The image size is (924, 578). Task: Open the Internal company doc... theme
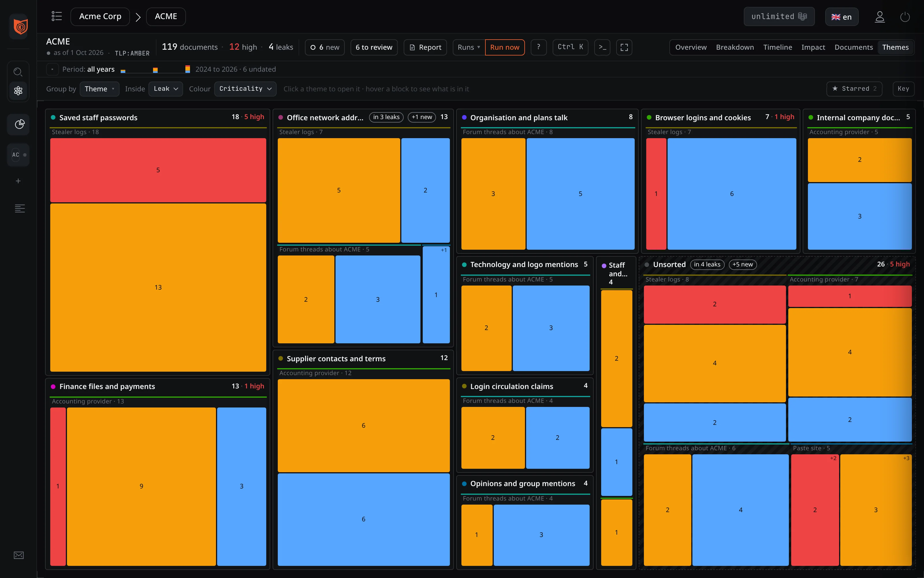[858, 117]
